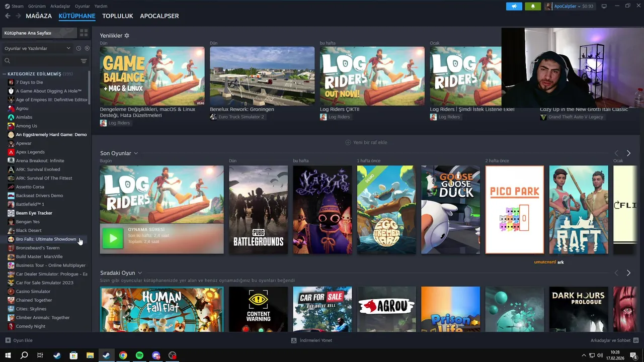
Task: Toggle ready-to-play filter icon
Action: pyautogui.click(x=87, y=48)
